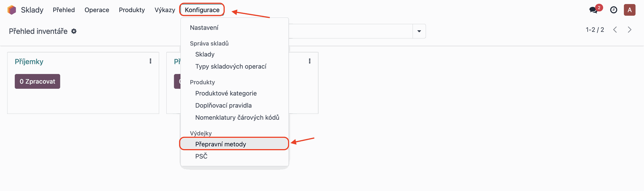Open the activities clock icon
This screenshot has height=191, width=644.
click(613, 10)
